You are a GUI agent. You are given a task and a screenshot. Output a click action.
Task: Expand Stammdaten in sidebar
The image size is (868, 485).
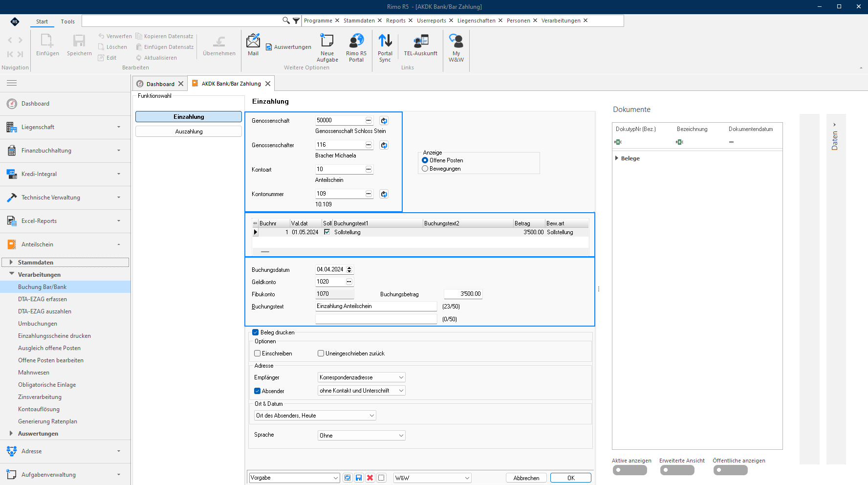coord(11,263)
